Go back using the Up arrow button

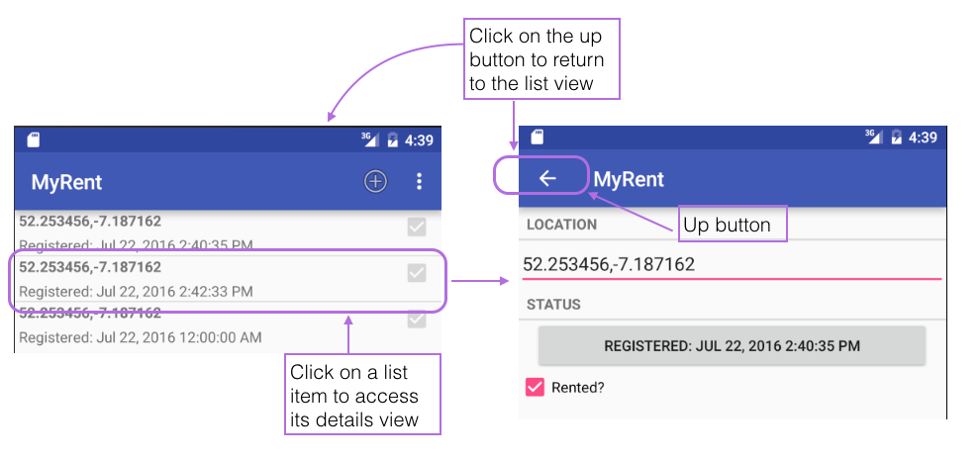click(547, 179)
